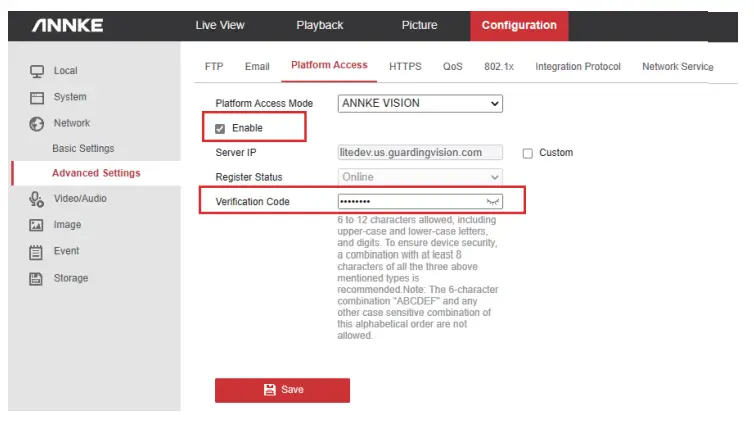Screen dimensions: 754x434
Task: Click the Network globe icon
Action: (x=37, y=124)
